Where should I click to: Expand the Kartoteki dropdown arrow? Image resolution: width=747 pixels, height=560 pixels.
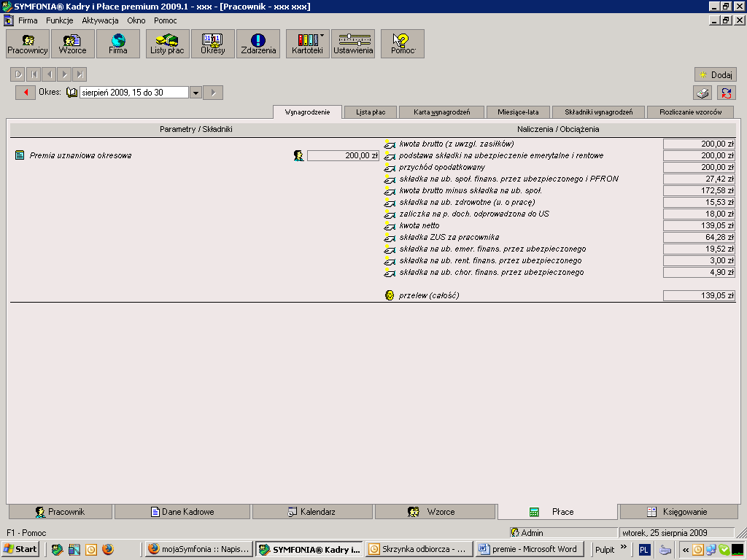322,35
